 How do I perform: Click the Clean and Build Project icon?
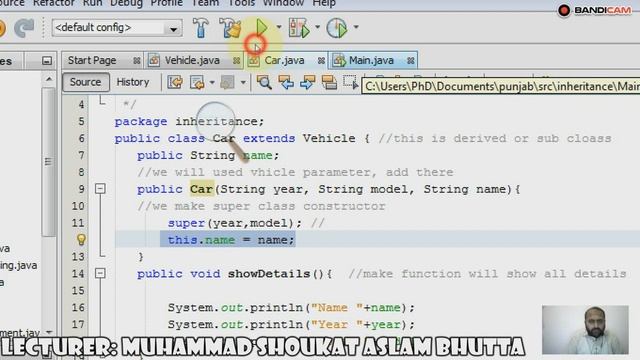230,28
